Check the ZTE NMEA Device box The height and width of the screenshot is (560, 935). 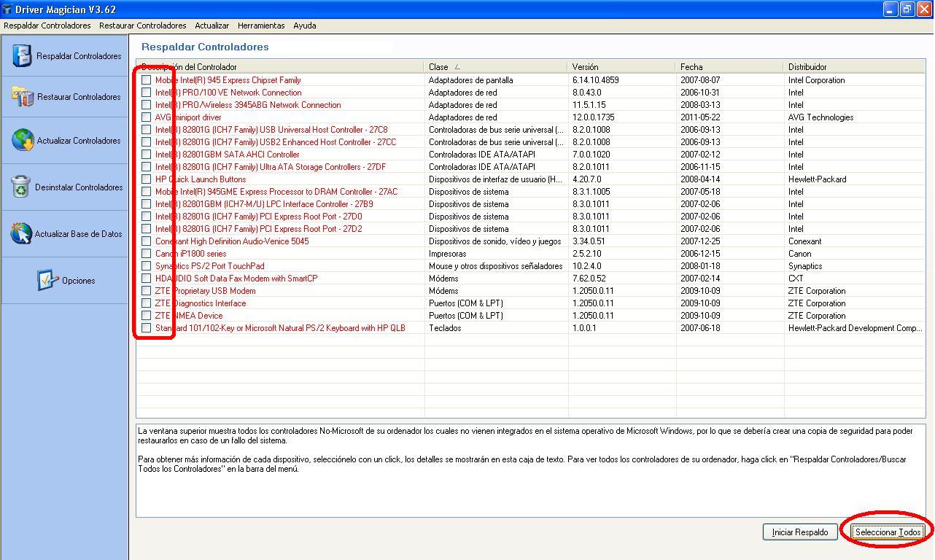147,316
